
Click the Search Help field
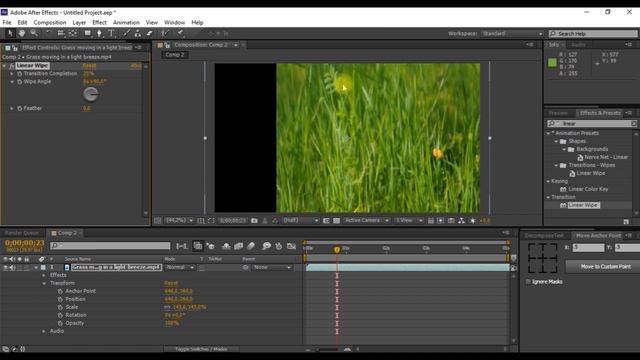click(x=593, y=33)
